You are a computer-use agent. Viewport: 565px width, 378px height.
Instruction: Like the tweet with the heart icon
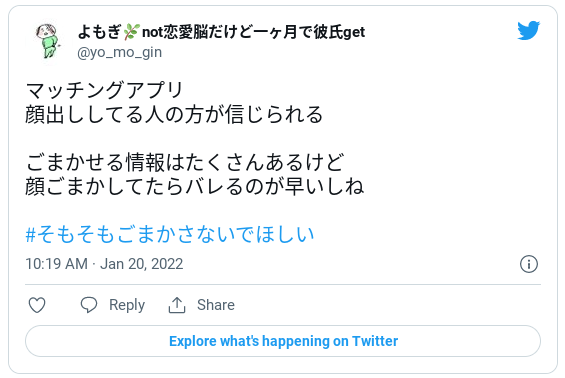pyautogui.click(x=37, y=305)
